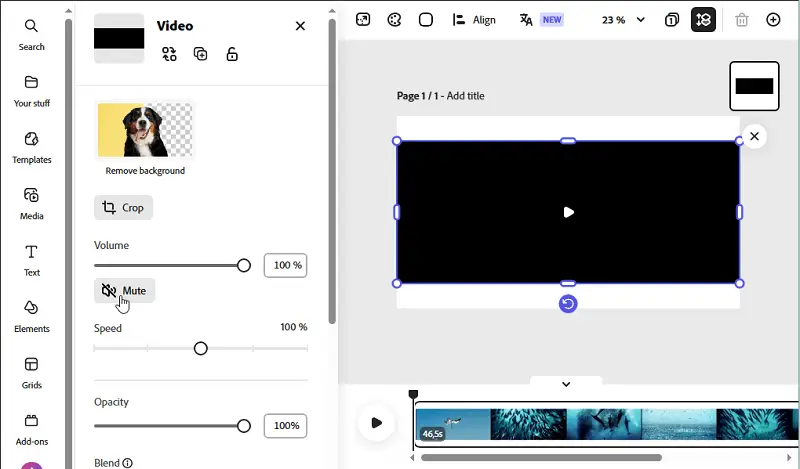Screen dimensions: 800x469
Task: Click the Speed slider handle
Action: (x=201, y=348)
